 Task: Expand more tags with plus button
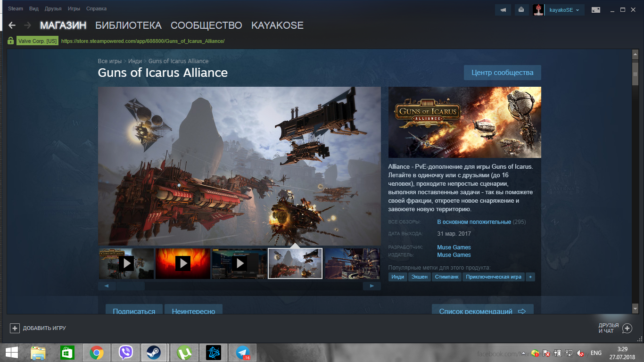530,277
